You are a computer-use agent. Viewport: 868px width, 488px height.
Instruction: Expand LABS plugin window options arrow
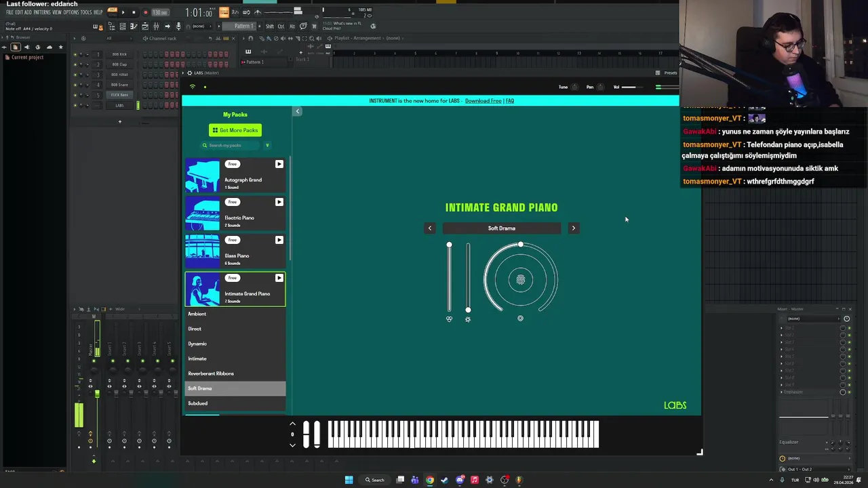(x=183, y=73)
